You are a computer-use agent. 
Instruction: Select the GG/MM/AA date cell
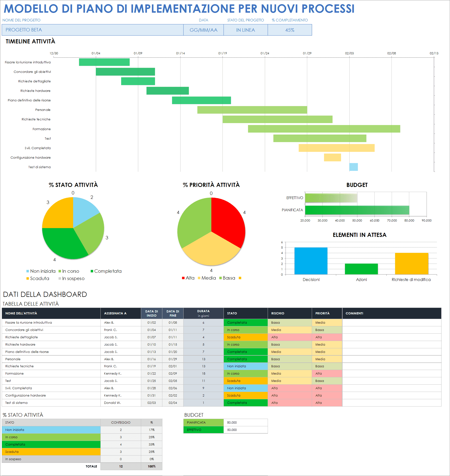click(203, 30)
